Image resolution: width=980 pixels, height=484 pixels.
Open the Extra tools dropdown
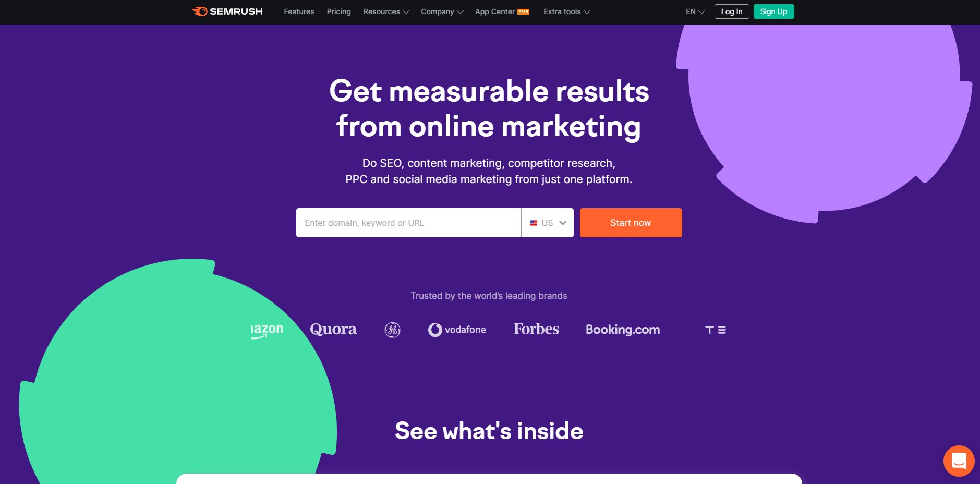click(x=566, y=11)
